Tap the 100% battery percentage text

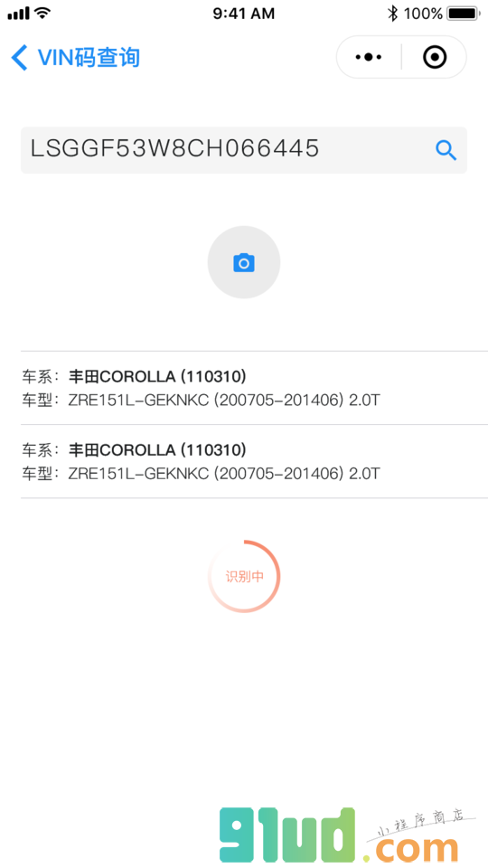point(423,14)
